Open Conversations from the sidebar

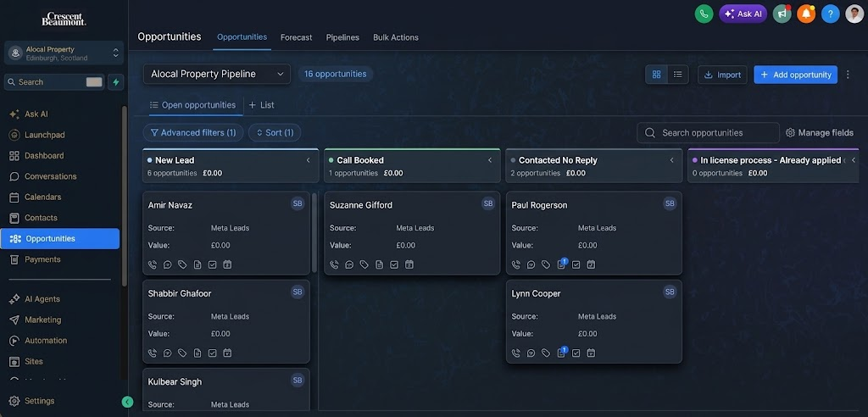(x=43, y=176)
